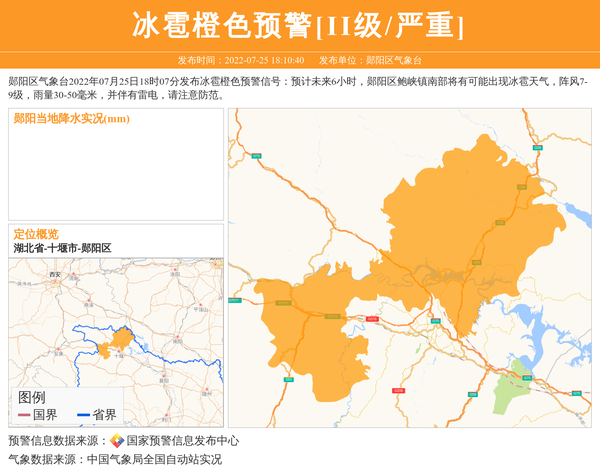The width and height of the screenshot is (600, 471).
Task: Click the small orange region in overview map
Action: (x=121, y=339)
